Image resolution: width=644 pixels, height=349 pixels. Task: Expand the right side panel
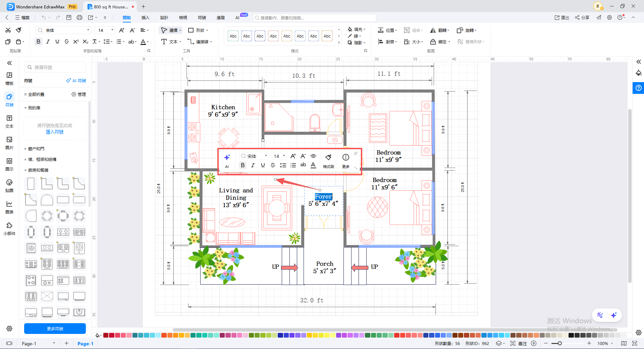pyautogui.click(x=639, y=62)
